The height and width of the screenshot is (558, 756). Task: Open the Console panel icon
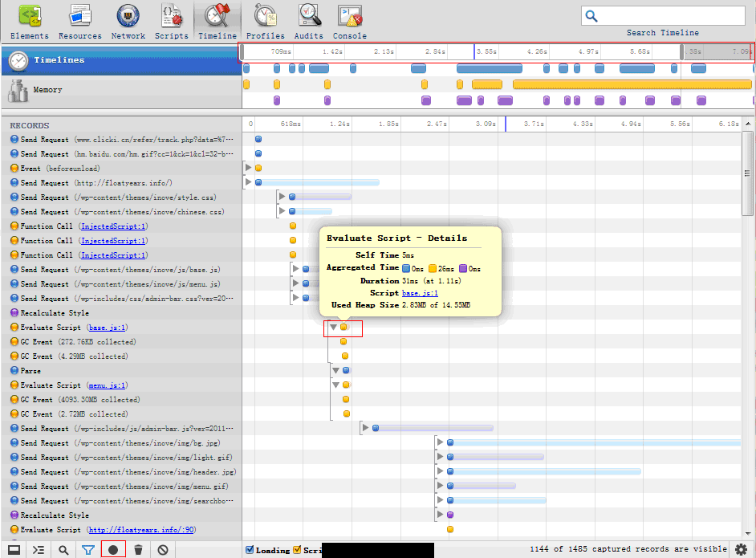(350, 15)
